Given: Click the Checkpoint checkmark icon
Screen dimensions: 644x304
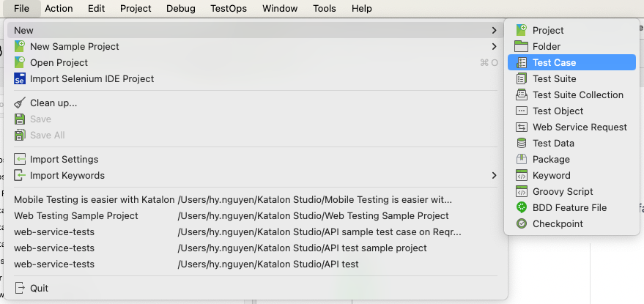Looking at the screenshot, I should point(522,223).
